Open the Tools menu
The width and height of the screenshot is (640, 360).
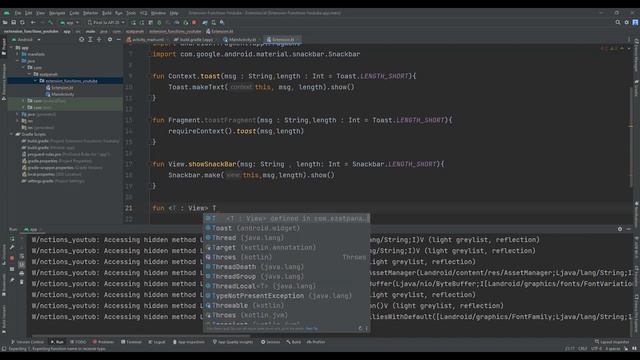tap(131, 13)
